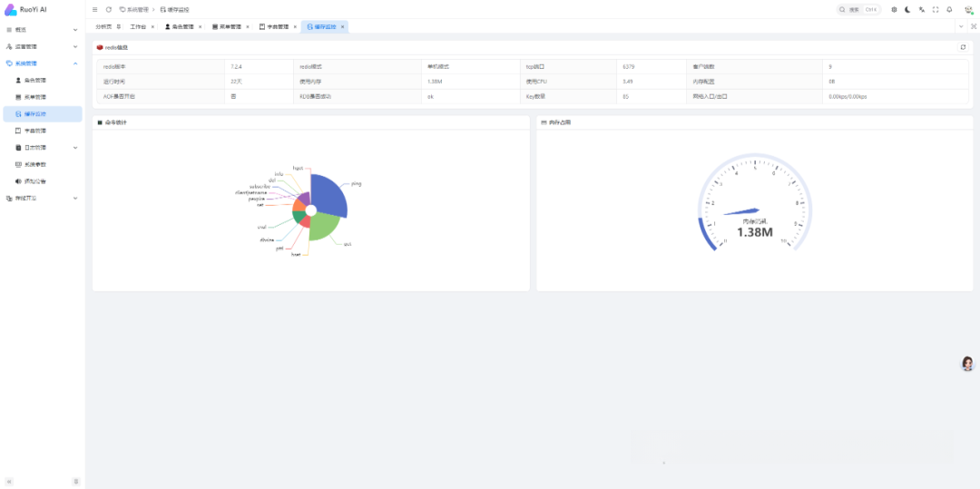Open 角色管理 in the sidebar
Image resolution: width=980 pixels, height=489 pixels.
click(x=43, y=80)
